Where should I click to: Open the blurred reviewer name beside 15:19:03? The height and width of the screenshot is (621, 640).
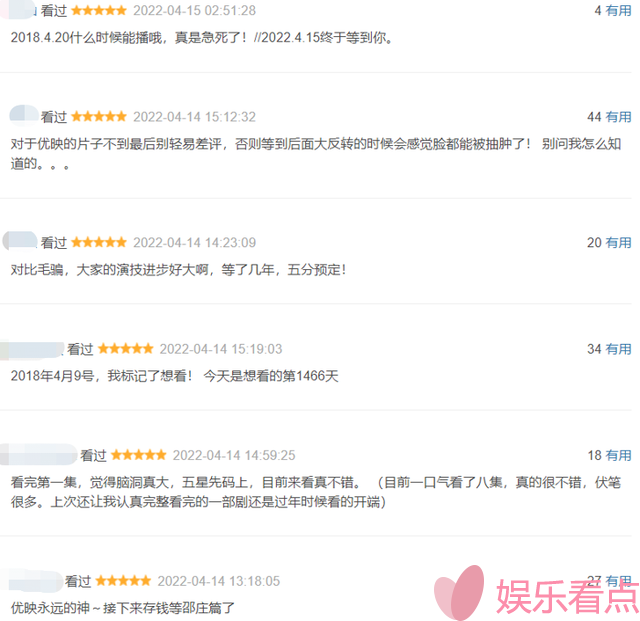click(31, 349)
